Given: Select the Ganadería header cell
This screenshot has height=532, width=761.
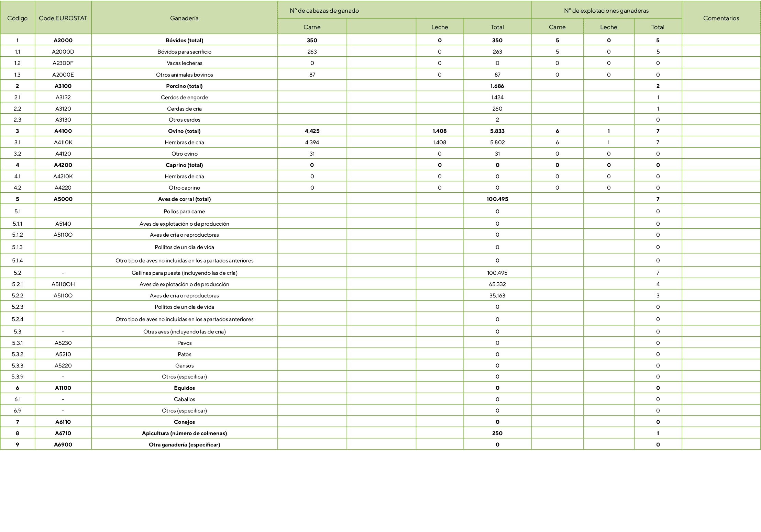Looking at the screenshot, I should coord(184,18).
